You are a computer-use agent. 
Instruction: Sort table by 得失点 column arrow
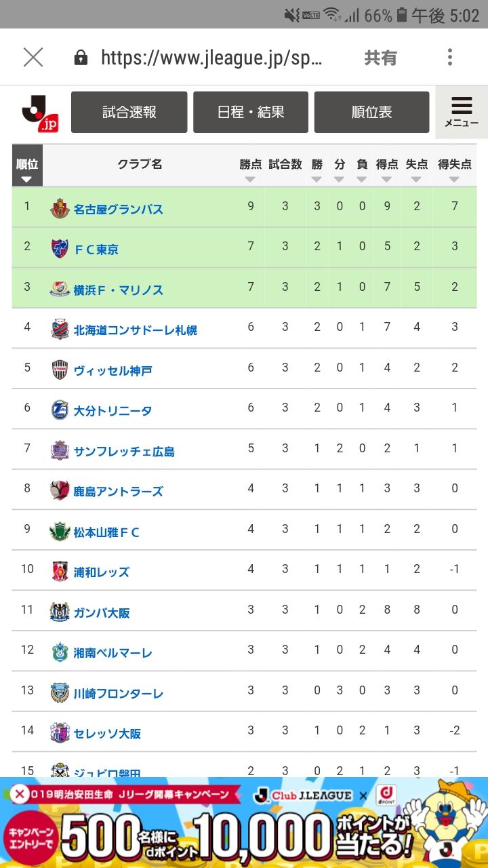tap(454, 179)
